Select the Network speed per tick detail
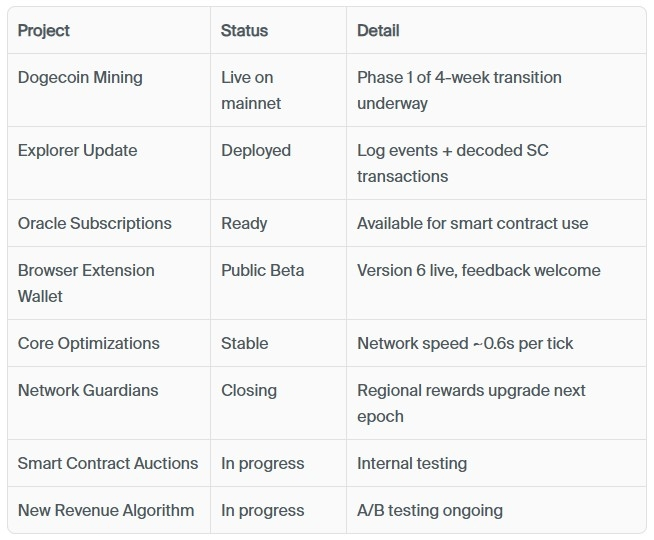The height and width of the screenshot is (540, 654). (x=465, y=343)
